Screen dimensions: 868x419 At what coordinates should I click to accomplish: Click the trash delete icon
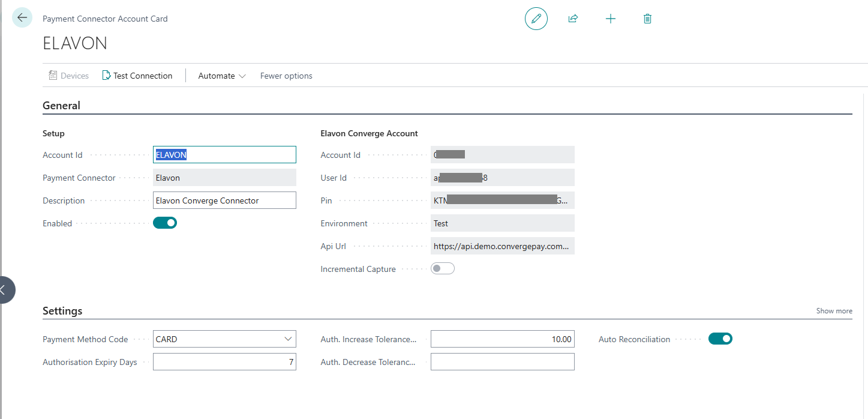(x=647, y=19)
